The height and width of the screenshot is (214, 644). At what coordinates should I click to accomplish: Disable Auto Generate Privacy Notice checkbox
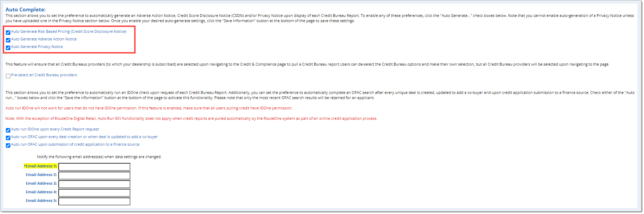(8, 48)
